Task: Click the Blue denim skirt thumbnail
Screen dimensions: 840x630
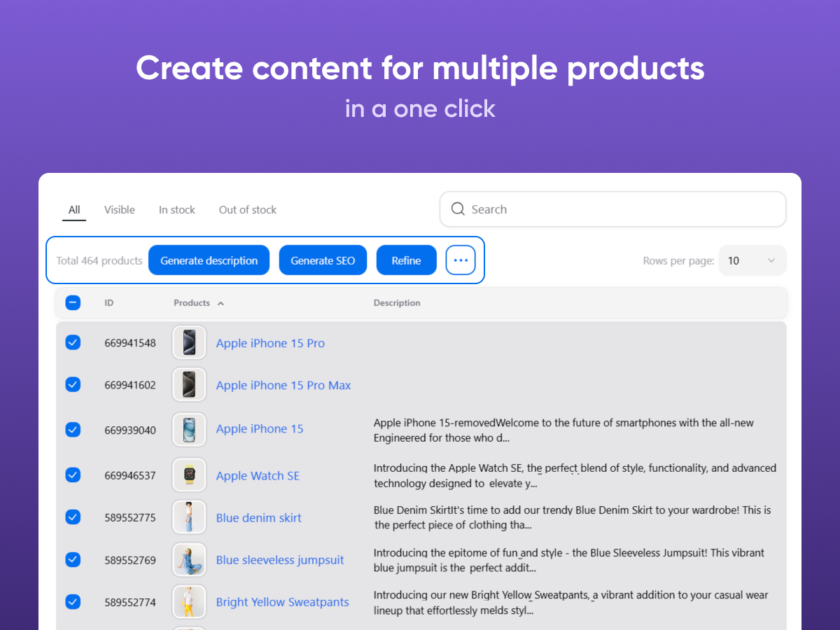Action: coord(189,517)
